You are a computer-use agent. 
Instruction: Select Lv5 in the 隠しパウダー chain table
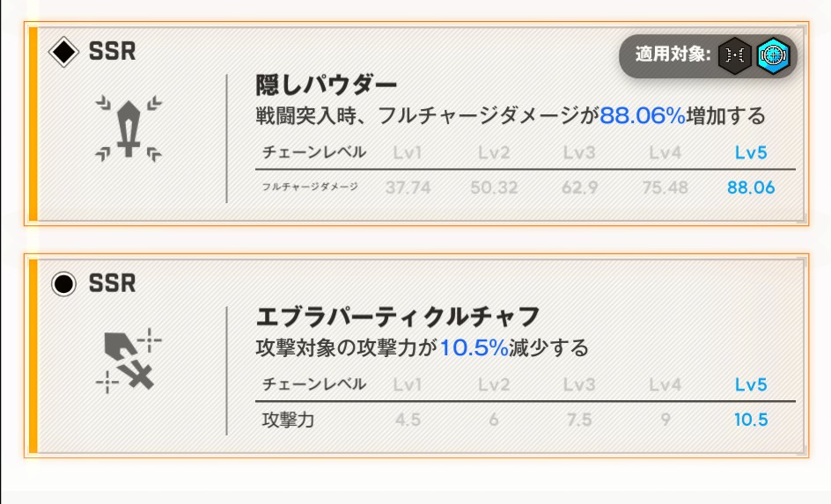click(x=751, y=152)
